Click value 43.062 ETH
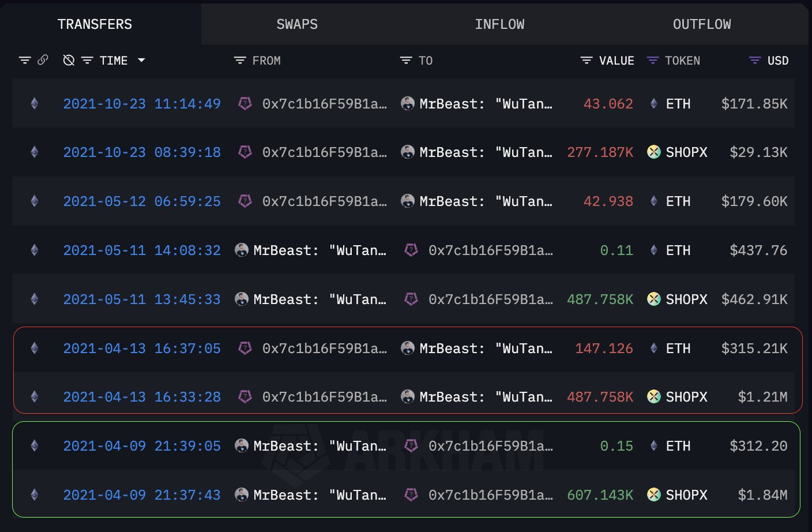 click(608, 104)
